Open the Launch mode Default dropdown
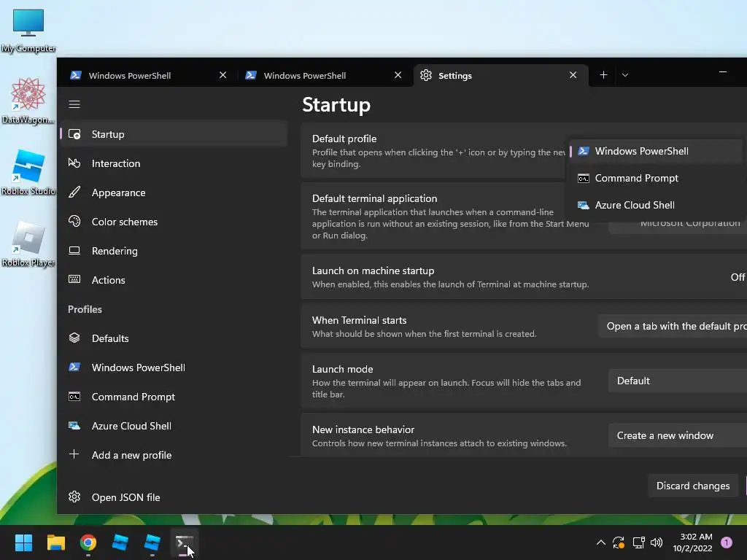This screenshot has width=747, height=560. point(678,381)
